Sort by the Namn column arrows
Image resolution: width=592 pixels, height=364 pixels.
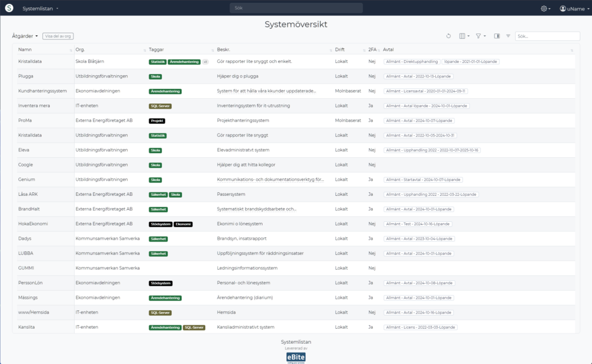71,50
